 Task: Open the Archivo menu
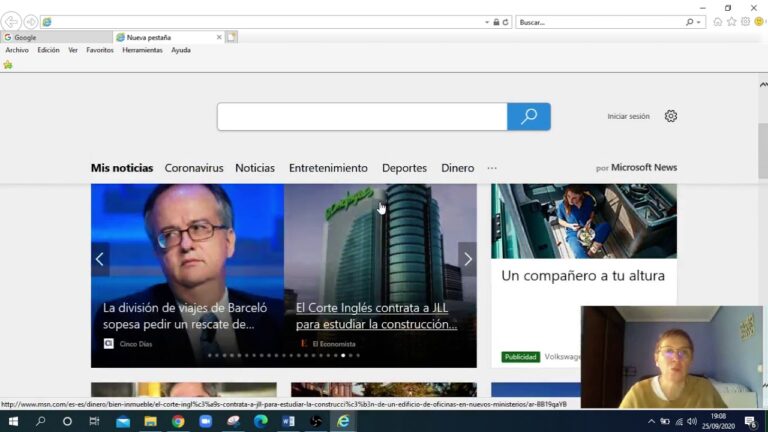[x=17, y=50]
